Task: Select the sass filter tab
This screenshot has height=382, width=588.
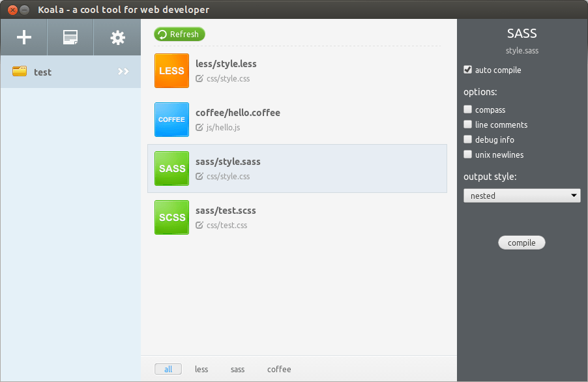Action: 237,369
